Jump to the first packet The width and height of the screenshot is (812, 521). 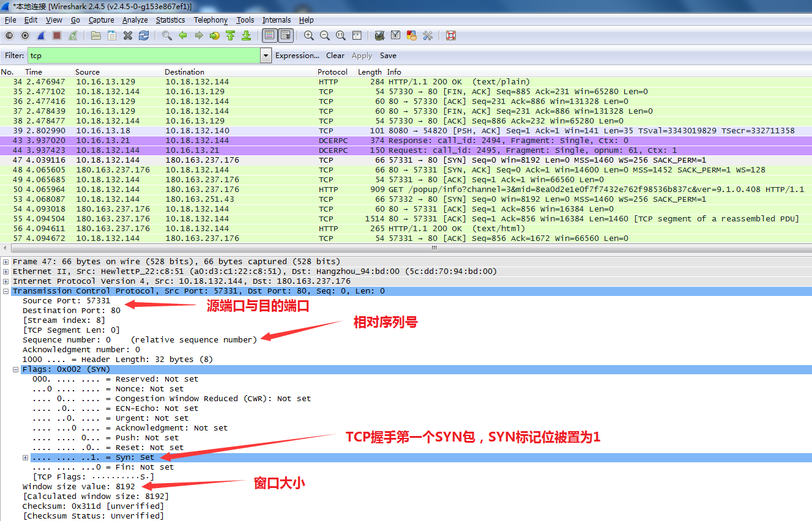tap(230, 35)
